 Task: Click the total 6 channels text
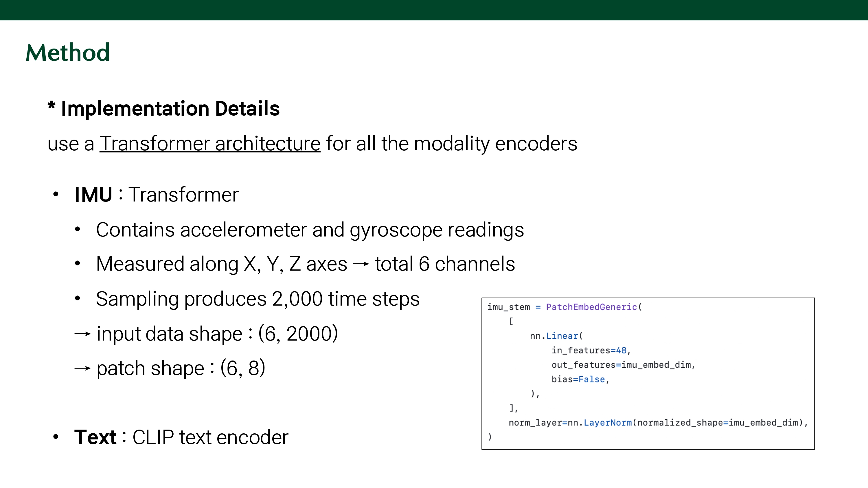click(x=445, y=264)
